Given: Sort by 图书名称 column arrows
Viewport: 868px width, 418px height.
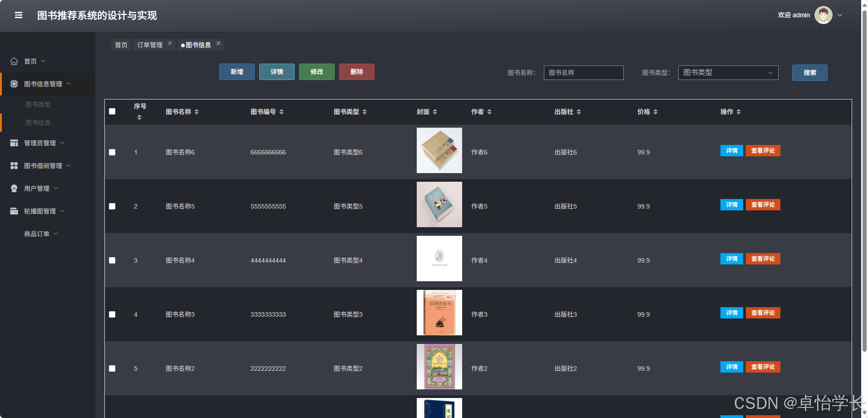Looking at the screenshot, I should [197, 112].
